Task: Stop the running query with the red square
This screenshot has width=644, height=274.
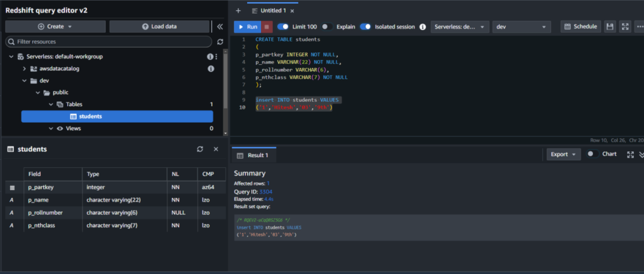Action: (x=267, y=27)
